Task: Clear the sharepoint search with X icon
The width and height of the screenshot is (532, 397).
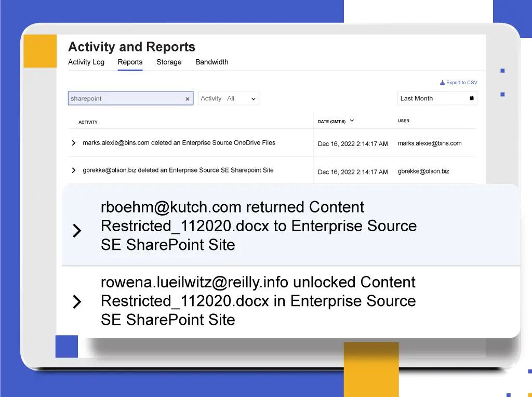Action: click(187, 99)
